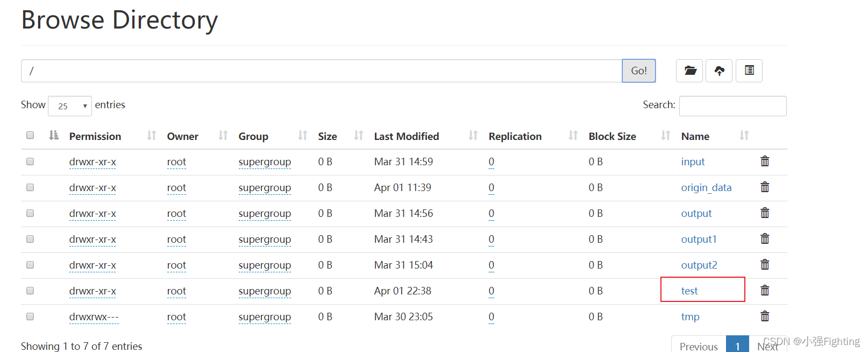Image resolution: width=868 pixels, height=352 pixels.
Task: Open the output1 directory link
Action: tap(699, 239)
